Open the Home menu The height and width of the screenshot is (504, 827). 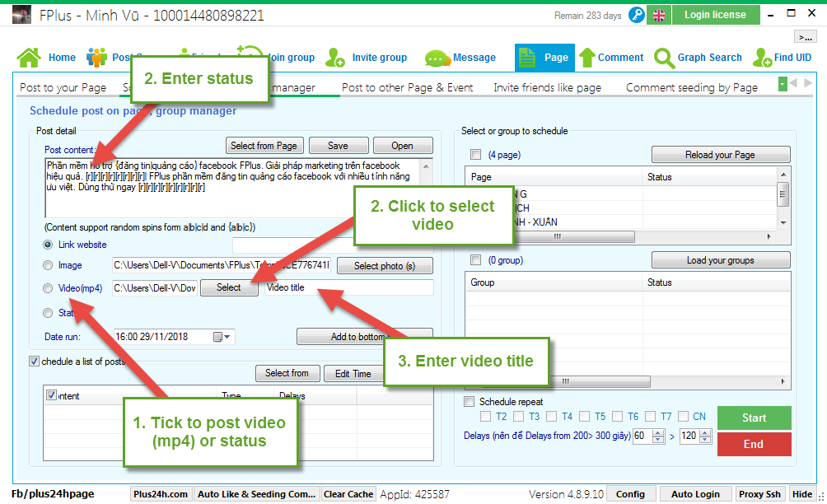tap(63, 58)
